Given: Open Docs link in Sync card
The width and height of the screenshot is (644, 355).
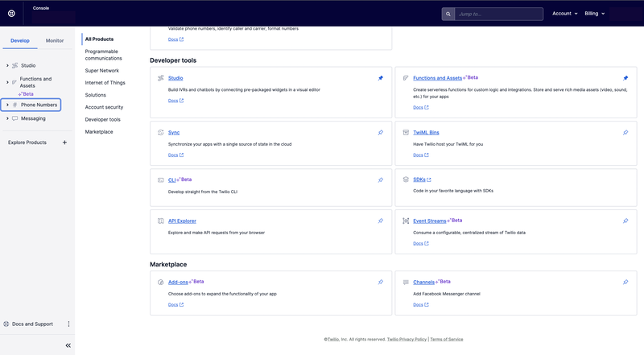Looking at the screenshot, I should 175,155.
